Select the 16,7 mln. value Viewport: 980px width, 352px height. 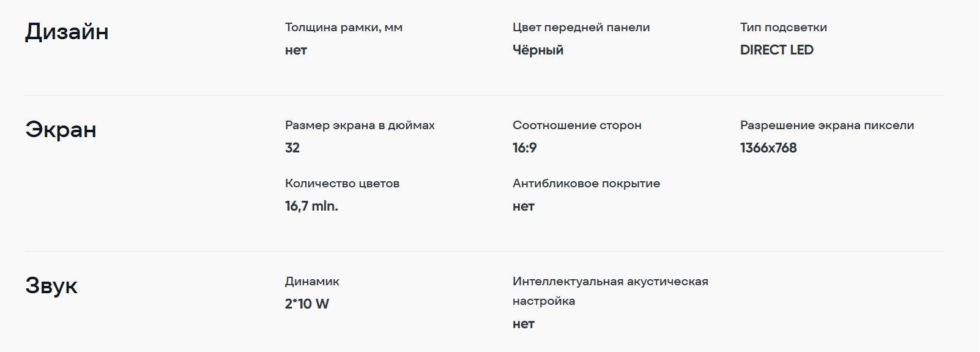(x=311, y=206)
